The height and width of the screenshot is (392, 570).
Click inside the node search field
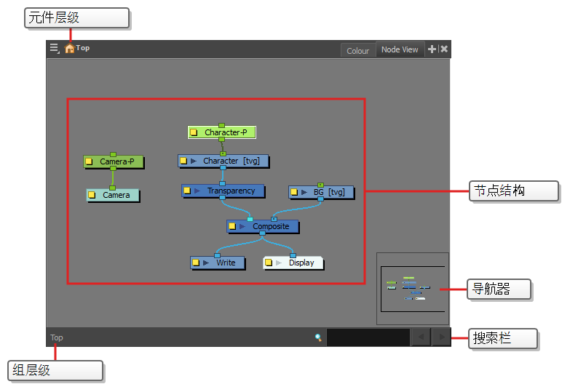pyautogui.click(x=368, y=337)
